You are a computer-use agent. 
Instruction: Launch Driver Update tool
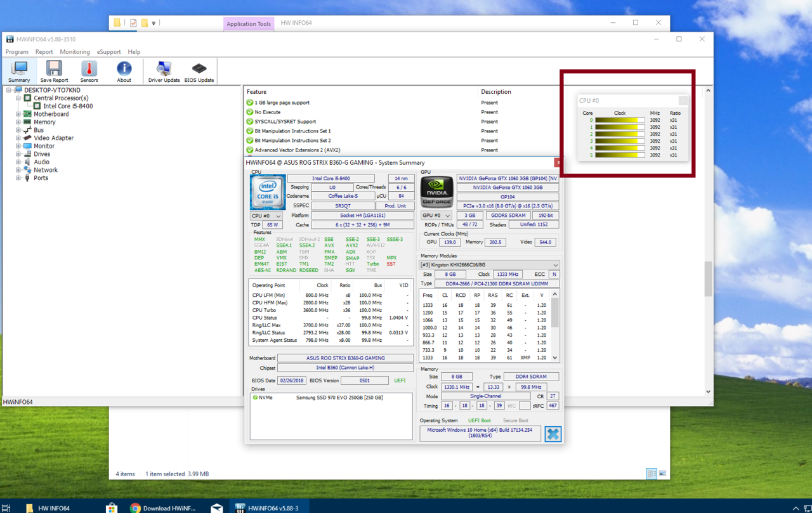[164, 72]
